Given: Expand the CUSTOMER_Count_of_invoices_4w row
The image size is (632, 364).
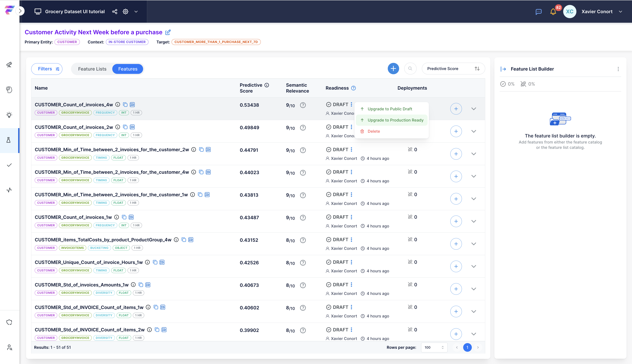Looking at the screenshot, I should click(474, 109).
